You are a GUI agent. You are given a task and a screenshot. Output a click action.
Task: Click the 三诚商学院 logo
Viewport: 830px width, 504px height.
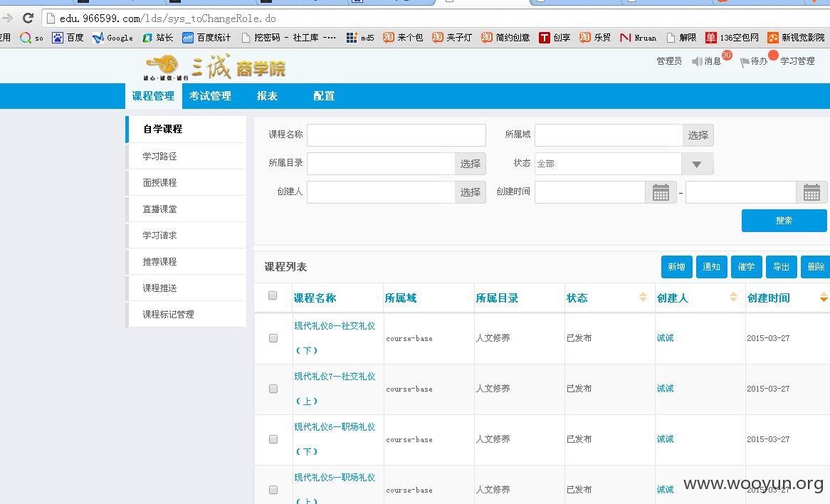pyautogui.click(x=214, y=67)
